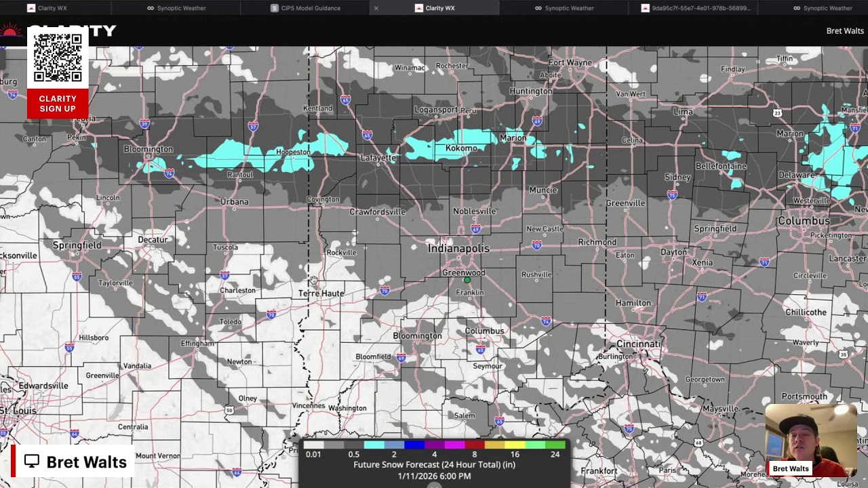This screenshot has width=868, height=488.
Task: Click the yellow legend swatch
Action: [x=514, y=445]
